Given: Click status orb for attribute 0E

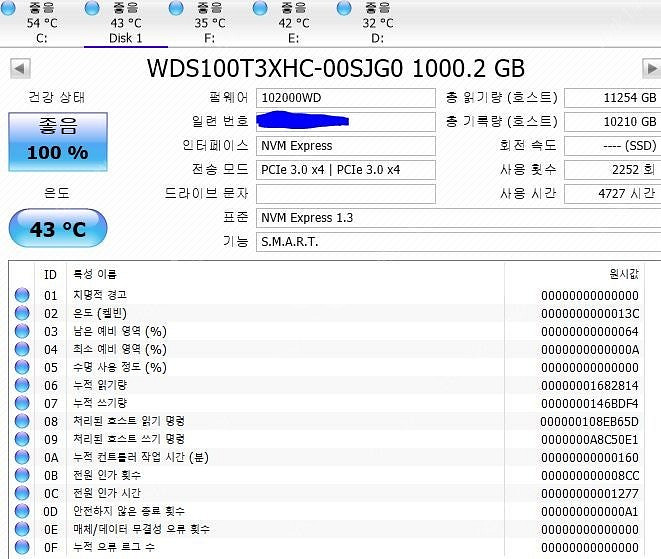Looking at the screenshot, I should tap(22, 529).
